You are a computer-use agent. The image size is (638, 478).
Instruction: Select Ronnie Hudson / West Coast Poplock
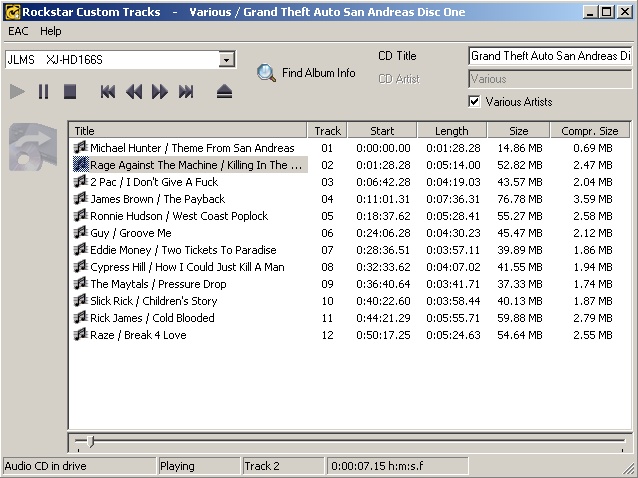(179, 216)
